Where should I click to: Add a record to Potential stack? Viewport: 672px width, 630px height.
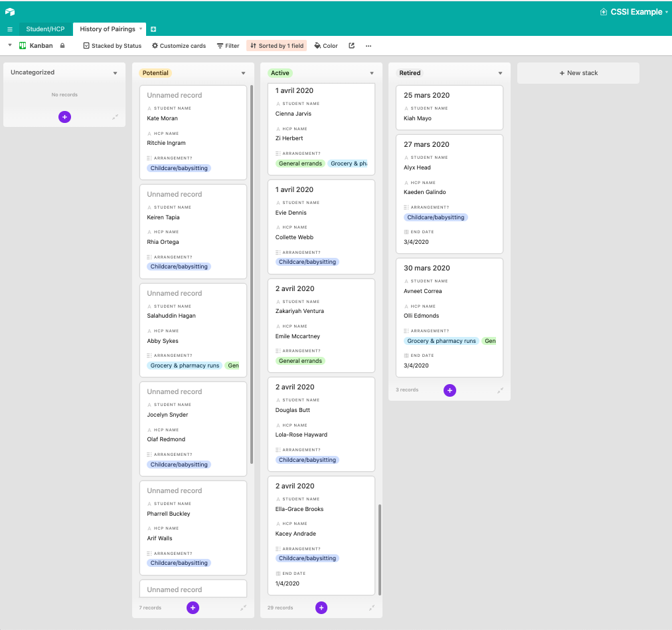click(x=193, y=607)
